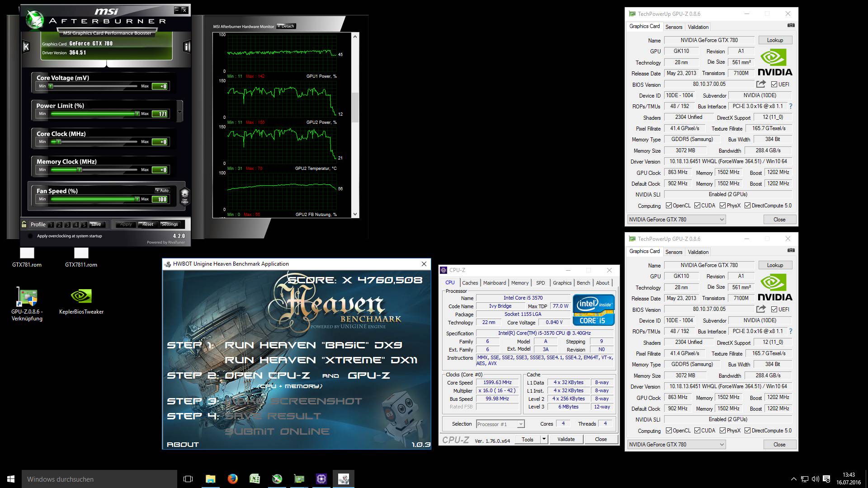The height and width of the screenshot is (488, 868).
Task: Open the GPU-Z taskbar icon
Action: tap(299, 479)
